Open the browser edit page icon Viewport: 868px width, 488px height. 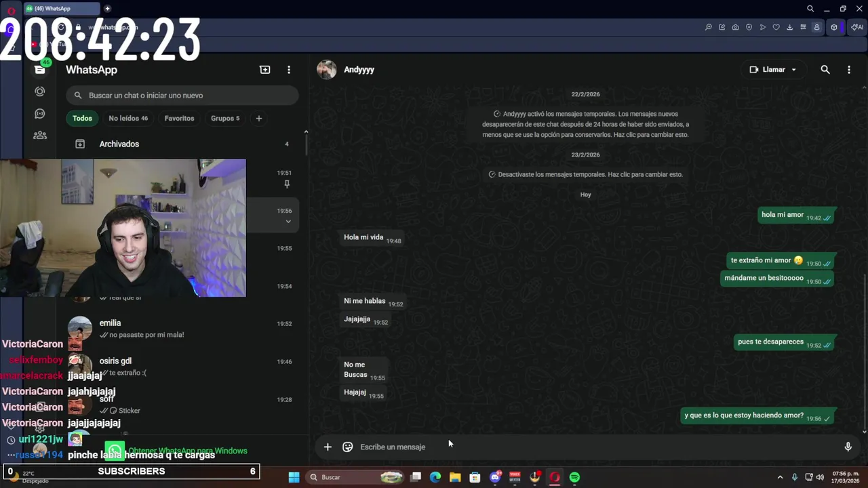722,27
